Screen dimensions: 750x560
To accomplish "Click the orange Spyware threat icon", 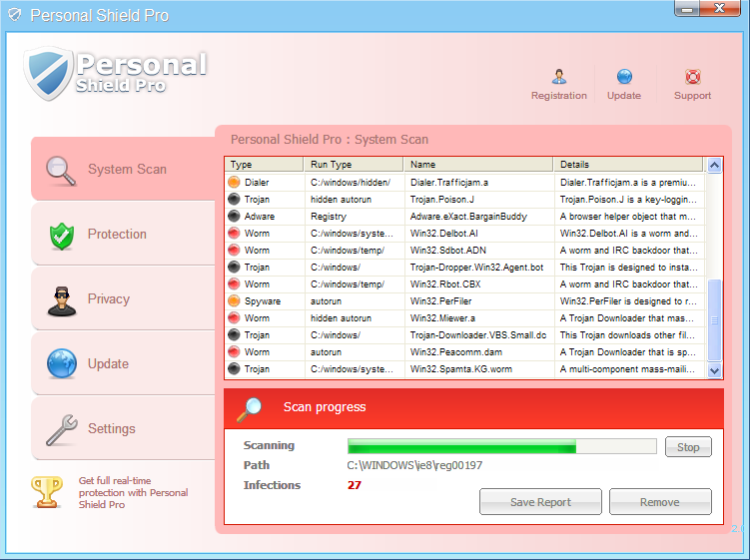I will coord(234,301).
